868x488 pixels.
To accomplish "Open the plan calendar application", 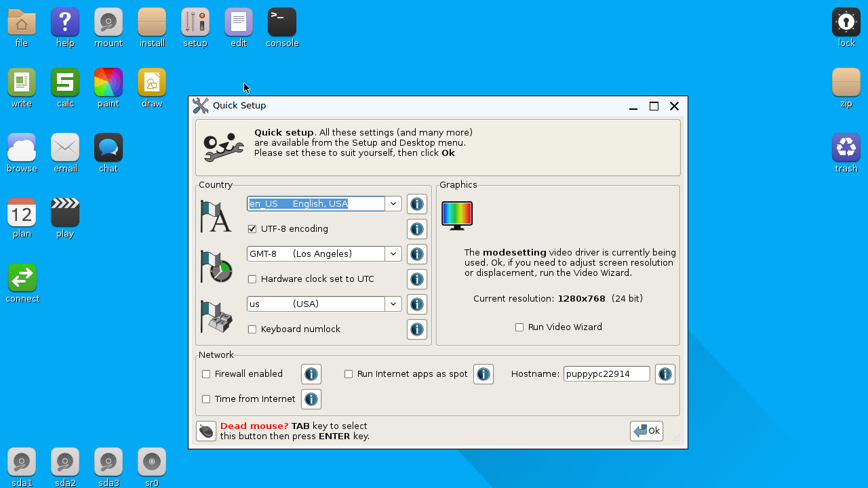I will (x=22, y=212).
